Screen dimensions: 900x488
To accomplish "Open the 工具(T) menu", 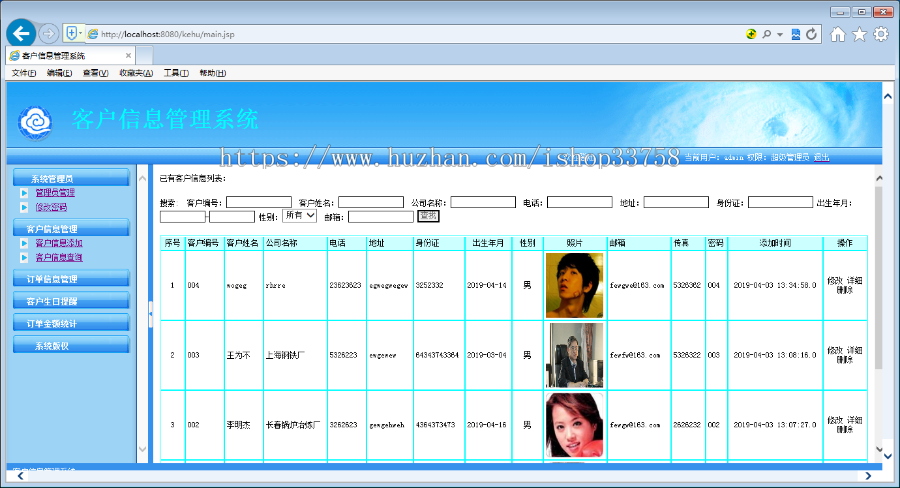I will pyautogui.click(x=176, y=73).
